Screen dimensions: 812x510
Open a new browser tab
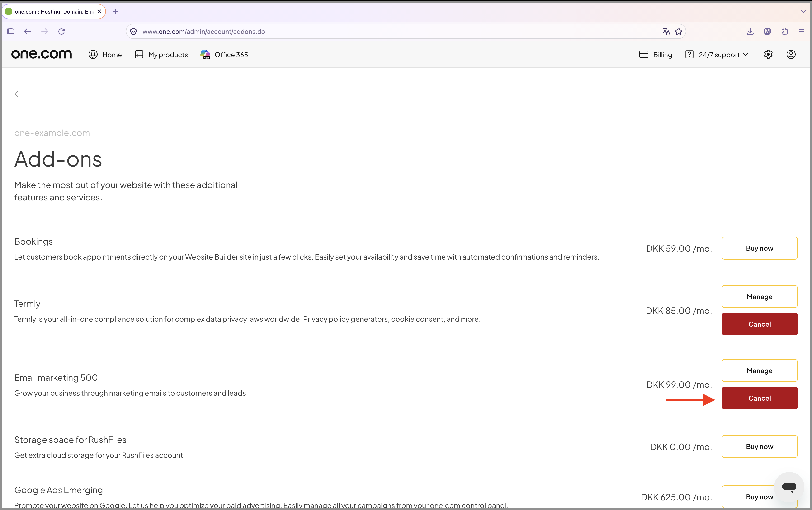tap(115, 11)
